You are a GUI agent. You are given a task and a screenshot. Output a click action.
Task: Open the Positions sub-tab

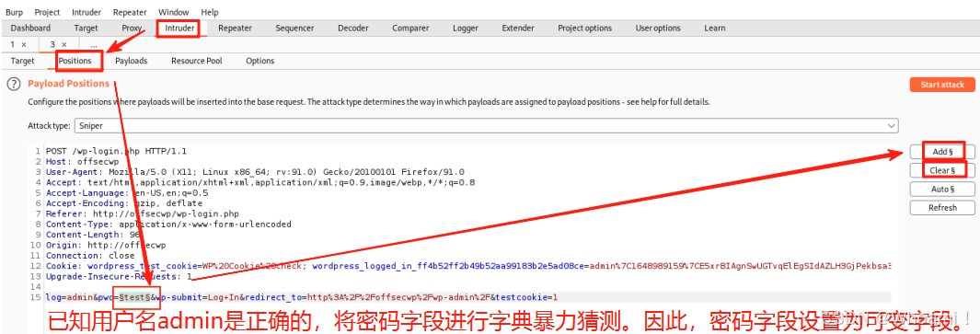pos(75,61)
